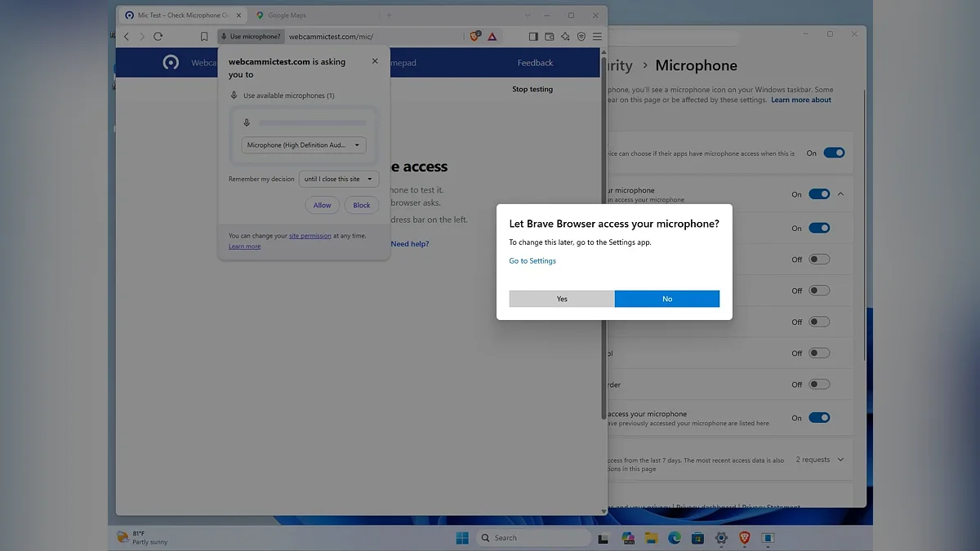Open the Windows Start menu
The height and width of the screenshot is (551, 980).
click(462, 538)
